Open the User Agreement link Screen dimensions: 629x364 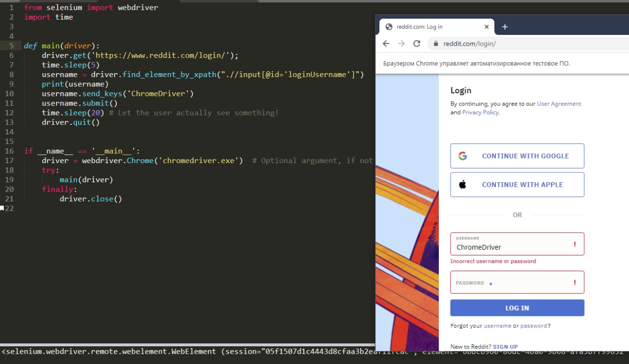click(559, 104)
